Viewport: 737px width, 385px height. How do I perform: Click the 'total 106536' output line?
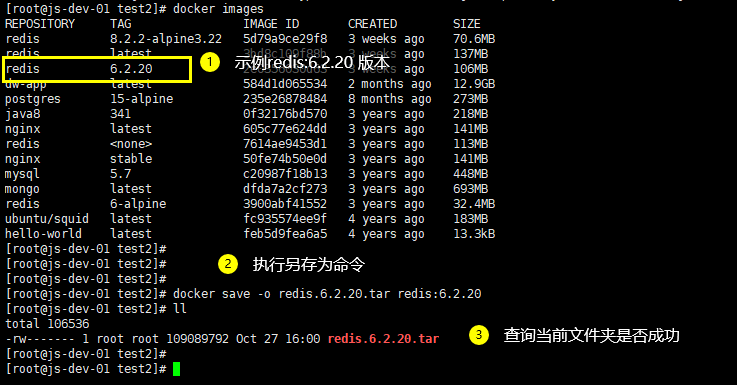click(x=47, y=324)
